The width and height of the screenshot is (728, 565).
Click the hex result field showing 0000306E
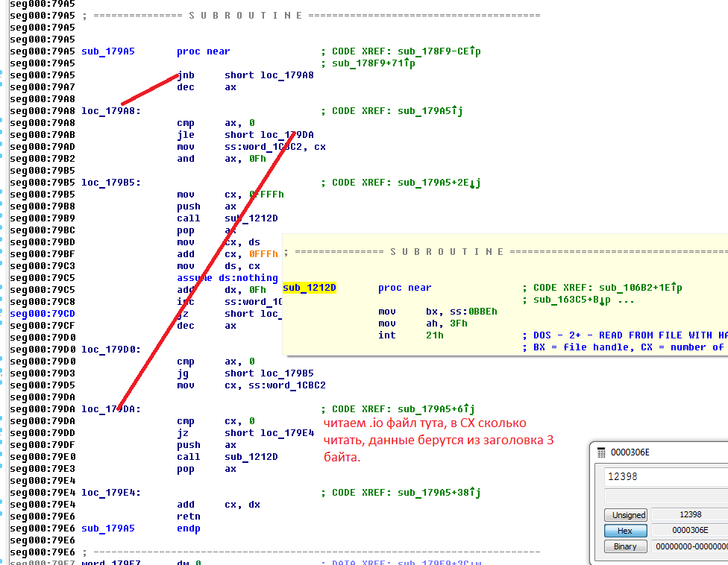688,531
